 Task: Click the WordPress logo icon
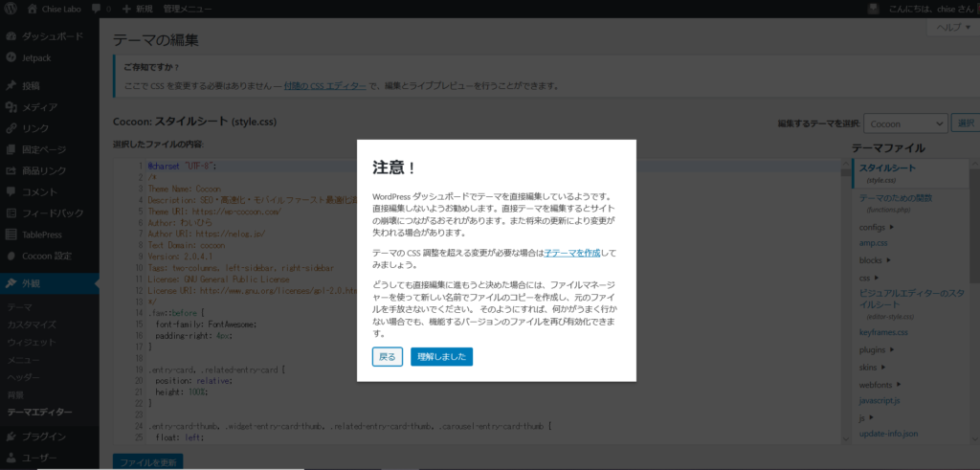11,9
